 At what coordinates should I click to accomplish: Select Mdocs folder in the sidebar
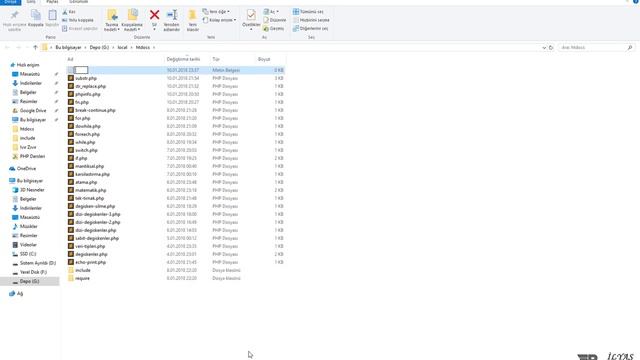(27, 129)
